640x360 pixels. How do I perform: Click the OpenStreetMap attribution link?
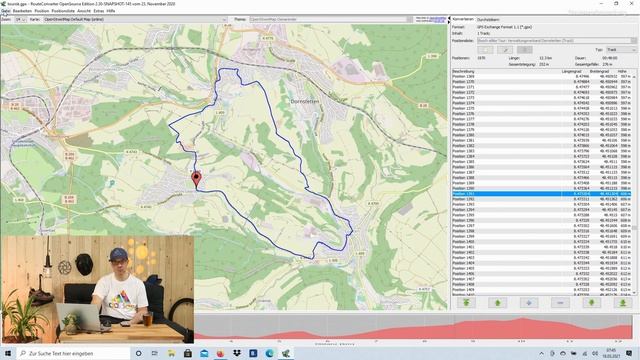(437, 18)
